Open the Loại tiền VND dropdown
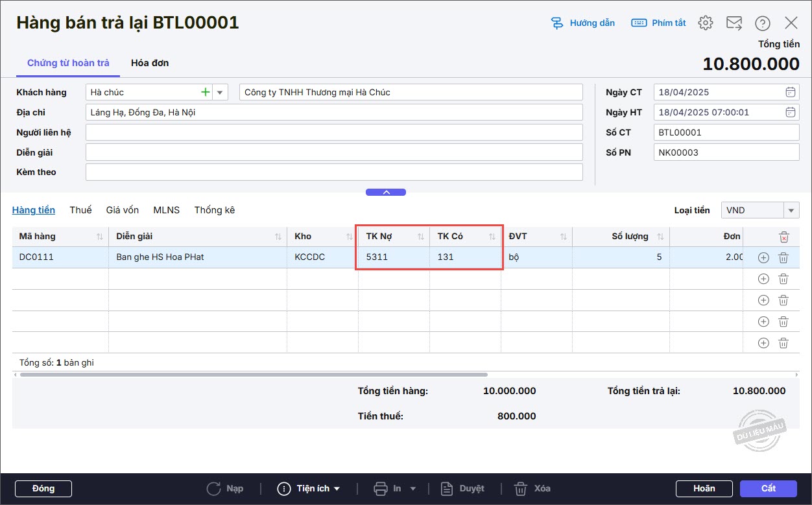Screen dimensions: 812x505 (791, 210)
